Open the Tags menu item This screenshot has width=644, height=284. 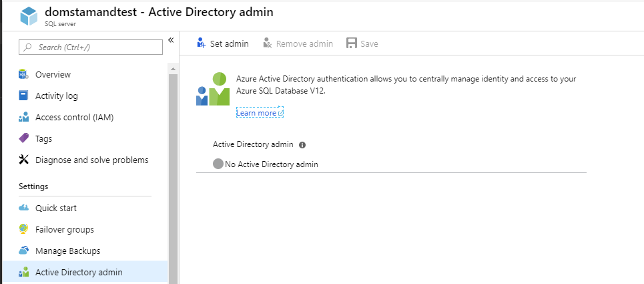[x=85, y=138]
